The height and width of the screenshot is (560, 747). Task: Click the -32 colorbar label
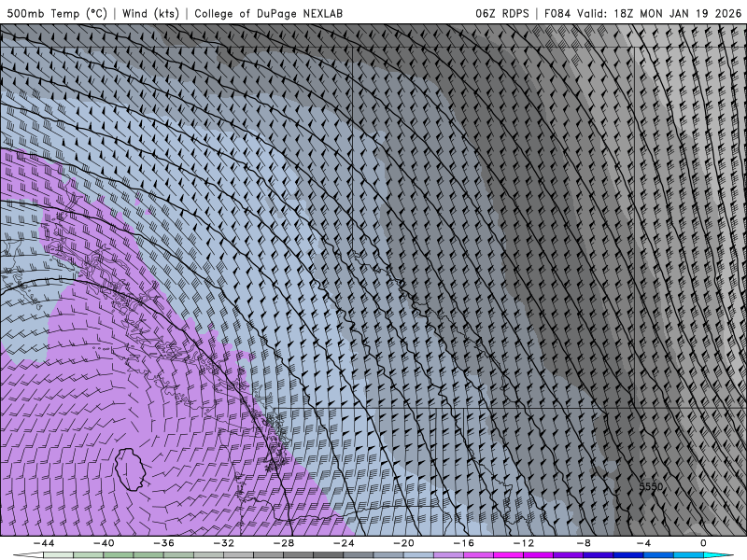point(224,543)
